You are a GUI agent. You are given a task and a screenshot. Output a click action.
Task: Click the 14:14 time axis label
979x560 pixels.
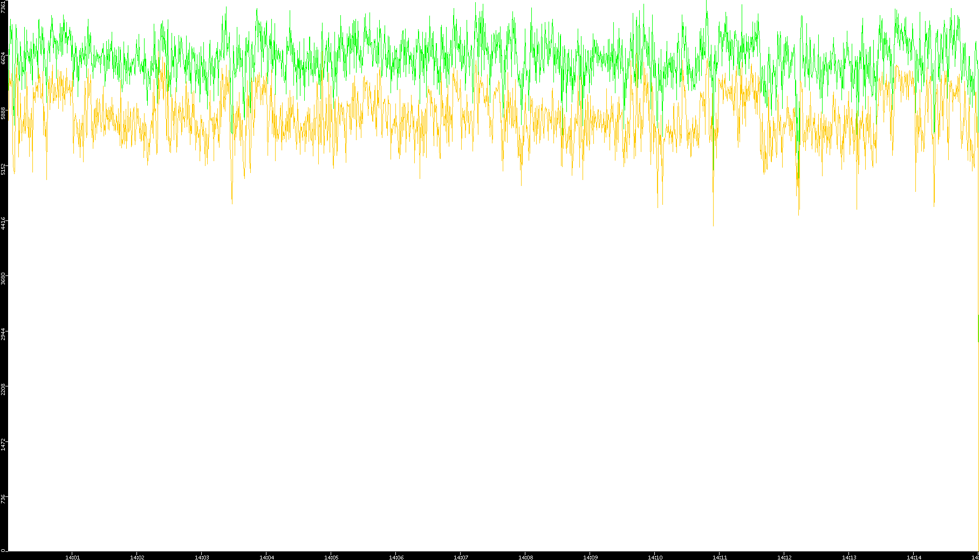pyautogui.click(x=914, y=557)
